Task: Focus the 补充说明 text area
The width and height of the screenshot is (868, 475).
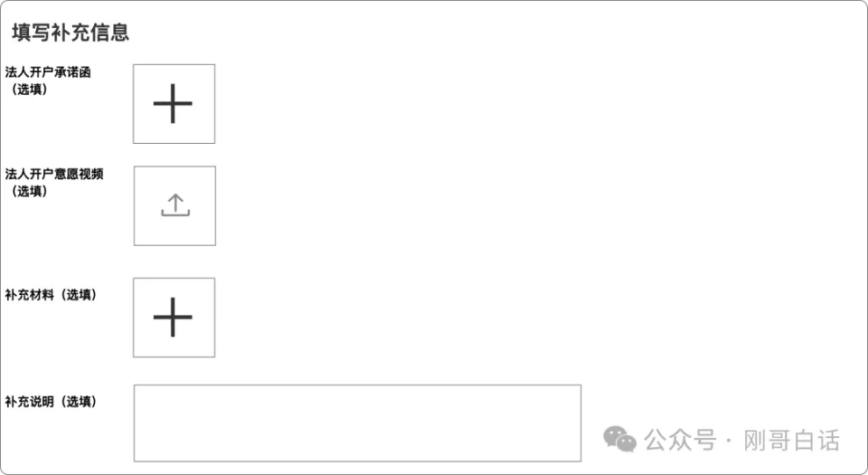Action: click(358, 423)
